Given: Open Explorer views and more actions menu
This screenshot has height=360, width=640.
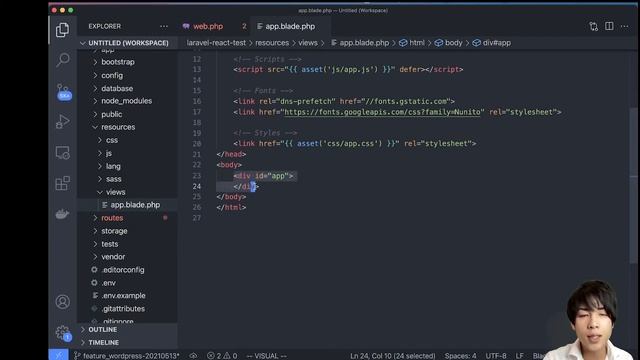Looking at the screenshot, I should click(x=164, y=27).
